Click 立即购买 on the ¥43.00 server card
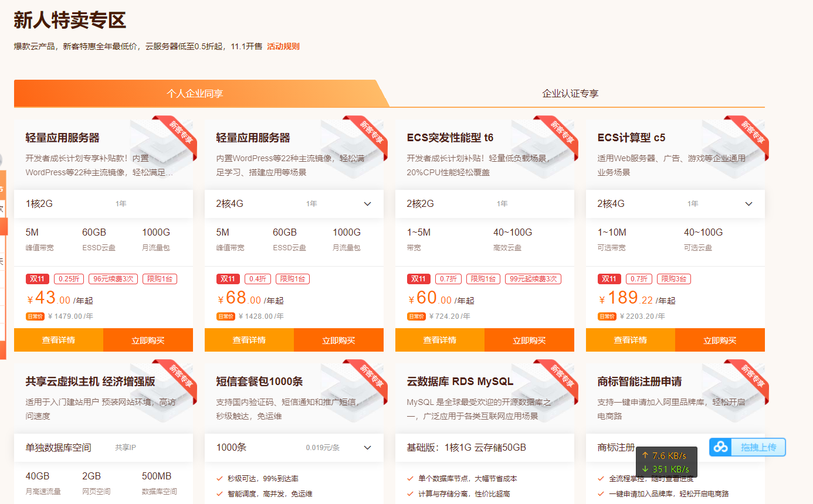Viewport: 813px width, 504px height. pos(148,340)
